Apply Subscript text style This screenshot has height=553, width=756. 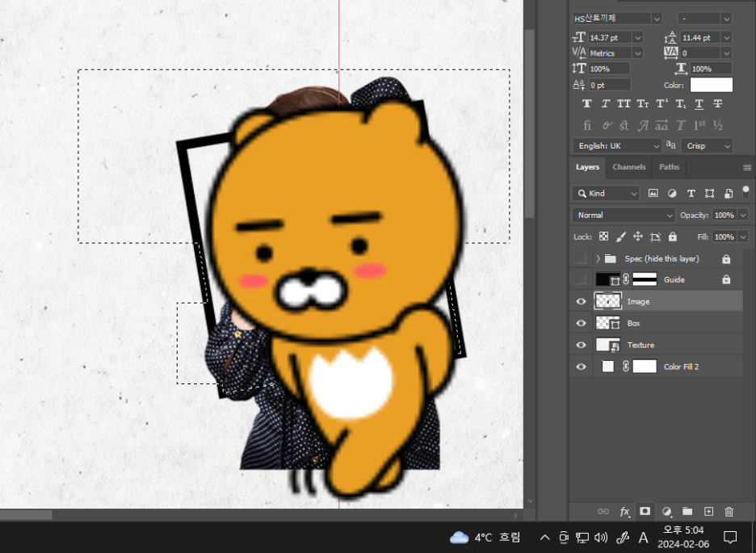[680, 103]
